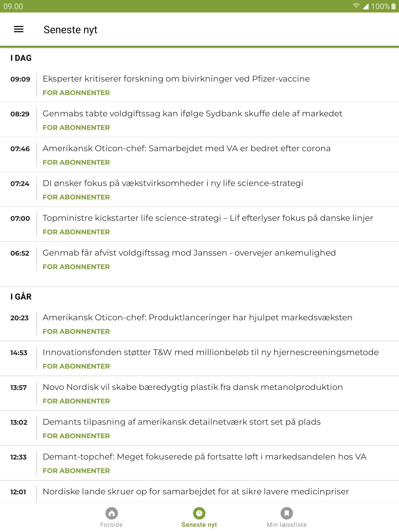Open Innovationsfonden støtter T&W article
This screenshot has width=399, height=532.
click(x=199, y=358)
